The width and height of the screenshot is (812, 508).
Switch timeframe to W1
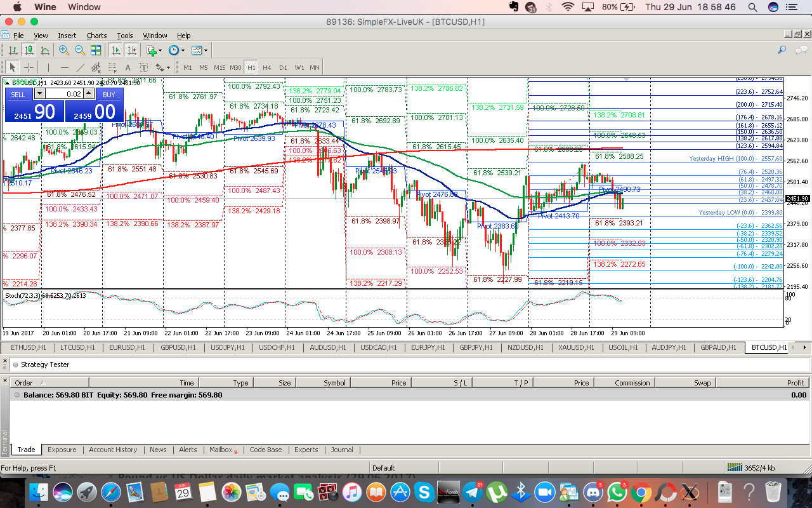[299, 67]
